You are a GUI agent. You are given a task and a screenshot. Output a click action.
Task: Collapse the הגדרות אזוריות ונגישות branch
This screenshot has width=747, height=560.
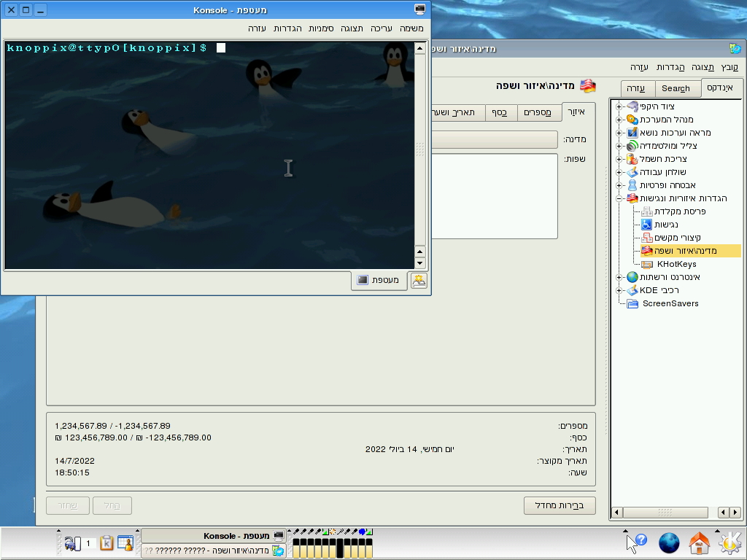619,198
